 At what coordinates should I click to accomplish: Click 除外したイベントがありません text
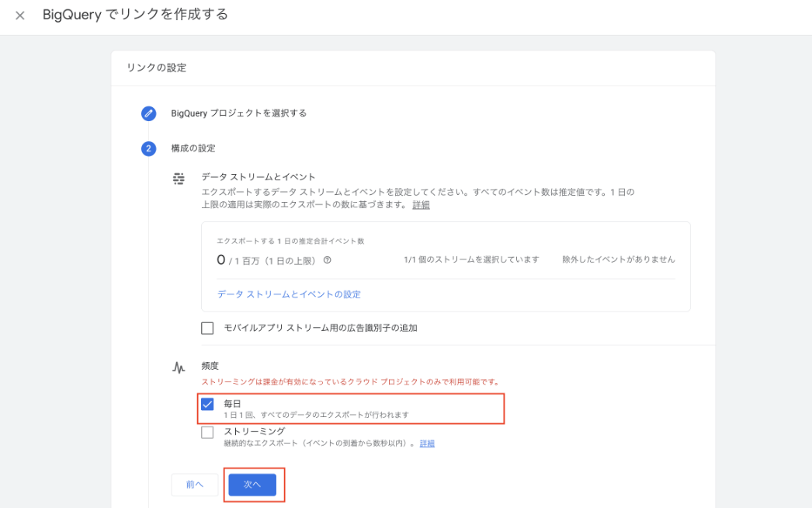tap(619, 259)
